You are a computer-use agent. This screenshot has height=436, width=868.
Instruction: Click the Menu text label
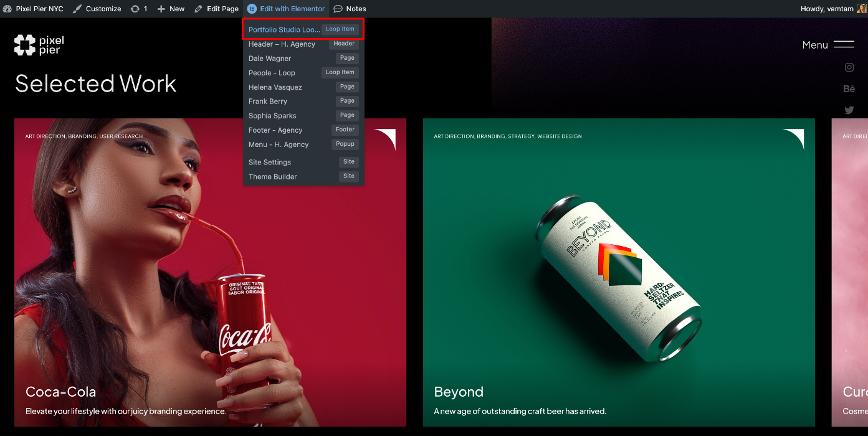[x=815, y=45]
